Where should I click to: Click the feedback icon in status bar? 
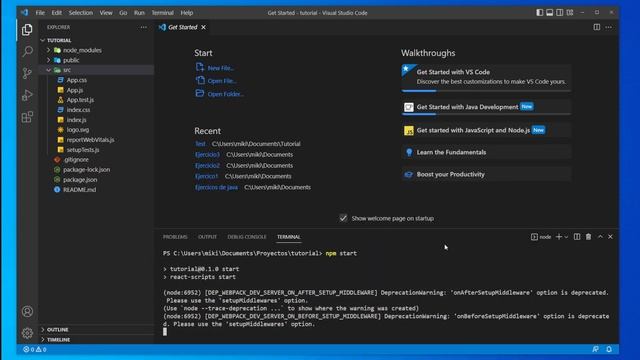[x=596, y=349]
